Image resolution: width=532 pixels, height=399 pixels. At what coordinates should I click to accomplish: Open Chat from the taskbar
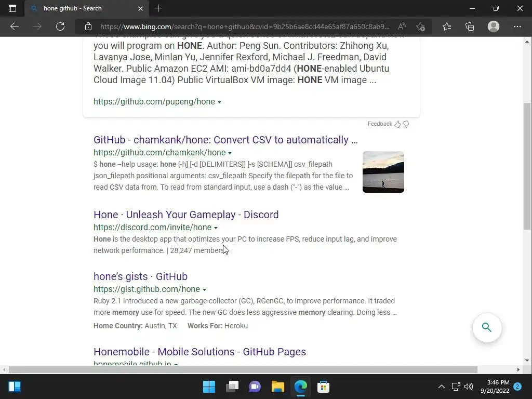[x=255, y=387]
